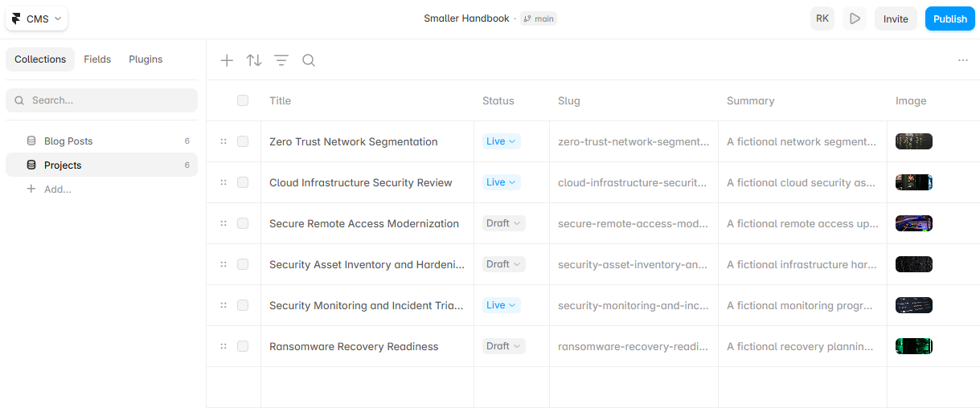Click drag handle of Ransomware Recovery row
Screen dimensions: 980x408
click(223, 346)
